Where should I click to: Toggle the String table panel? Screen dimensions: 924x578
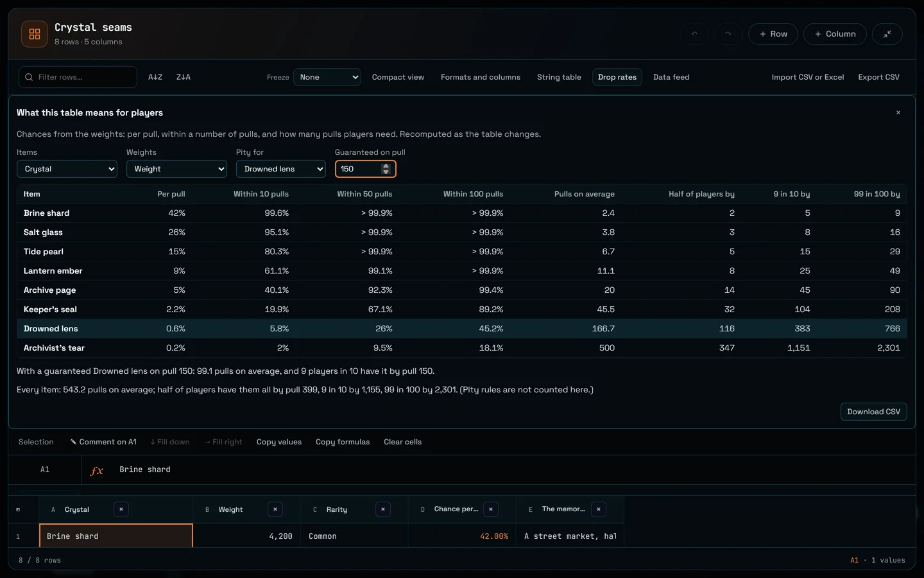click(559, 77)
